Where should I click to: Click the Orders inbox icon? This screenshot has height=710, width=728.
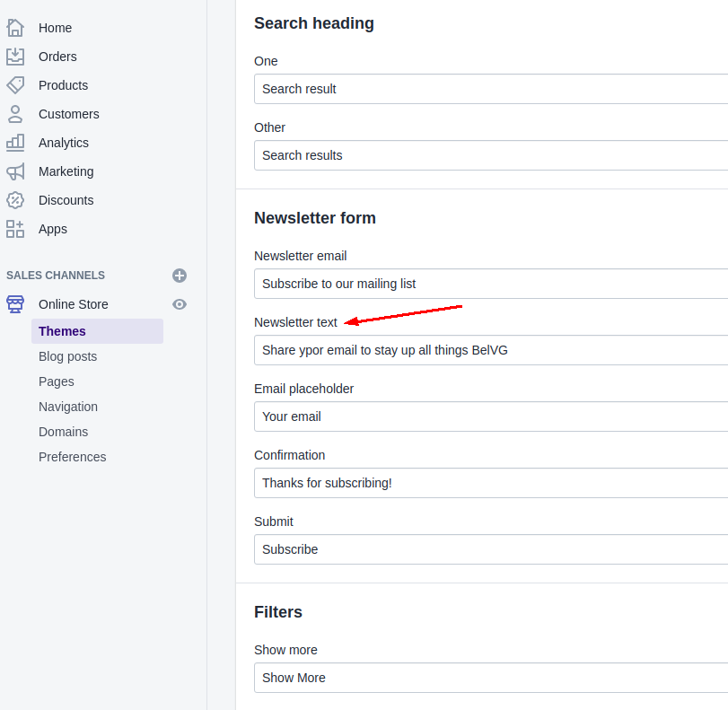15,57
